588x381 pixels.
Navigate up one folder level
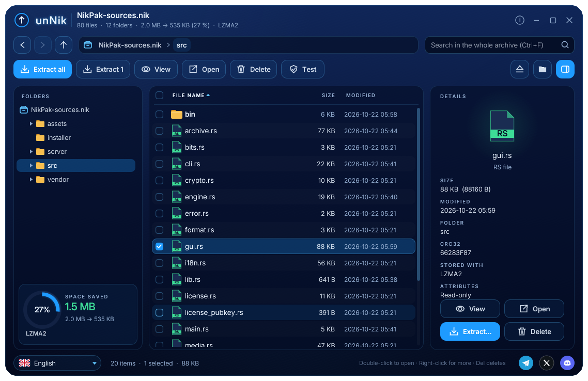[x=64, y=45]
